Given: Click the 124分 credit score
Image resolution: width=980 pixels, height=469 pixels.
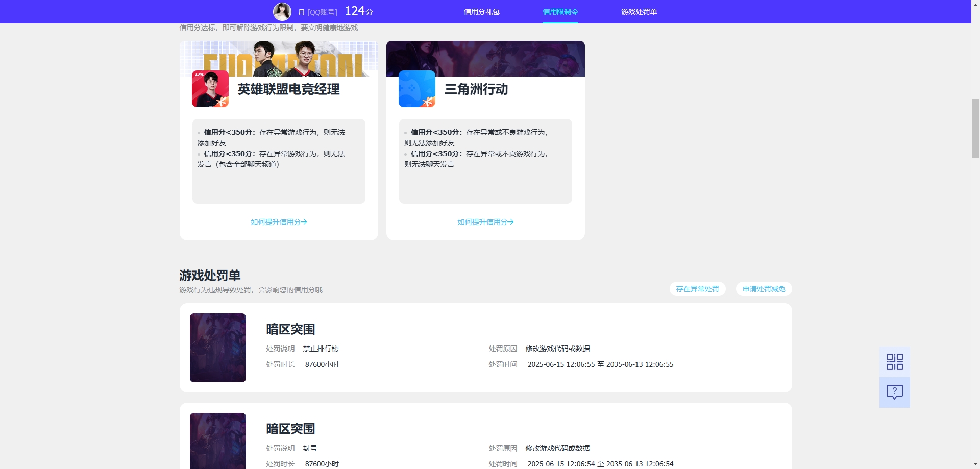Looking at the screenshot, I should (x=359, y=11).
